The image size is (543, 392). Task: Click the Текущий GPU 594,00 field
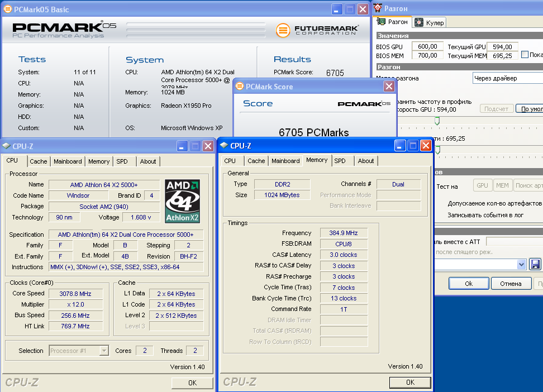tap(502, 47)
